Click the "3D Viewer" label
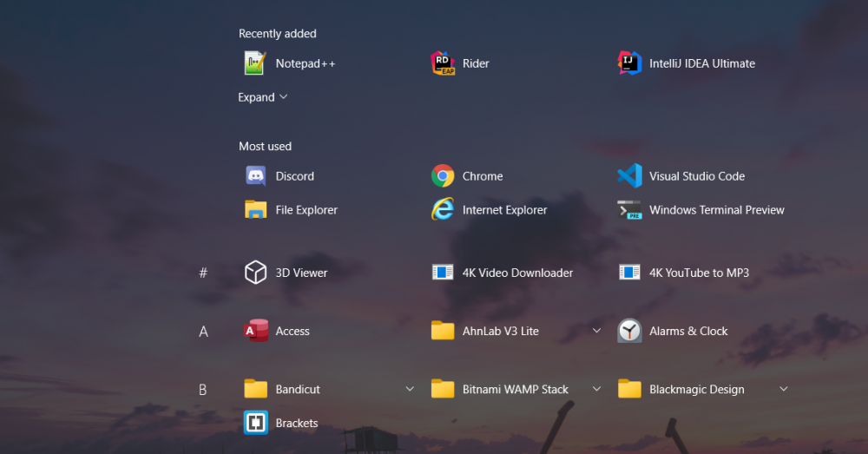Viewport: 868px width, 454px height. point(302,273)
